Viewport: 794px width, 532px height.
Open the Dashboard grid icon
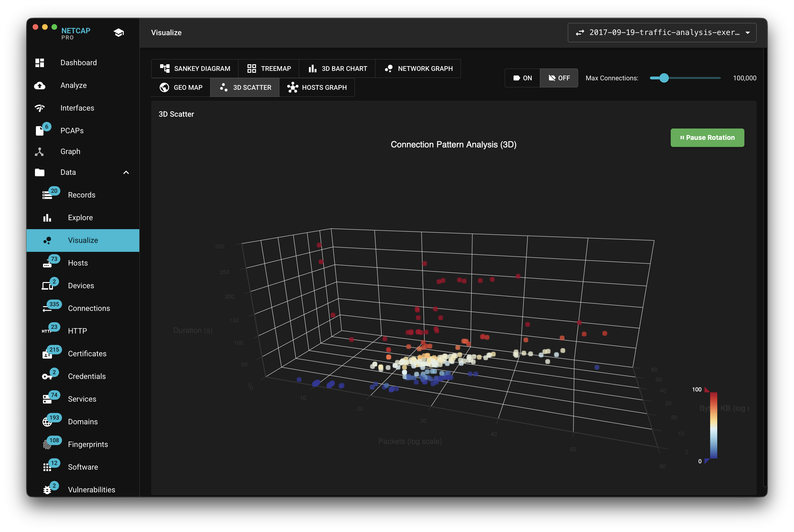pos(40,63)
